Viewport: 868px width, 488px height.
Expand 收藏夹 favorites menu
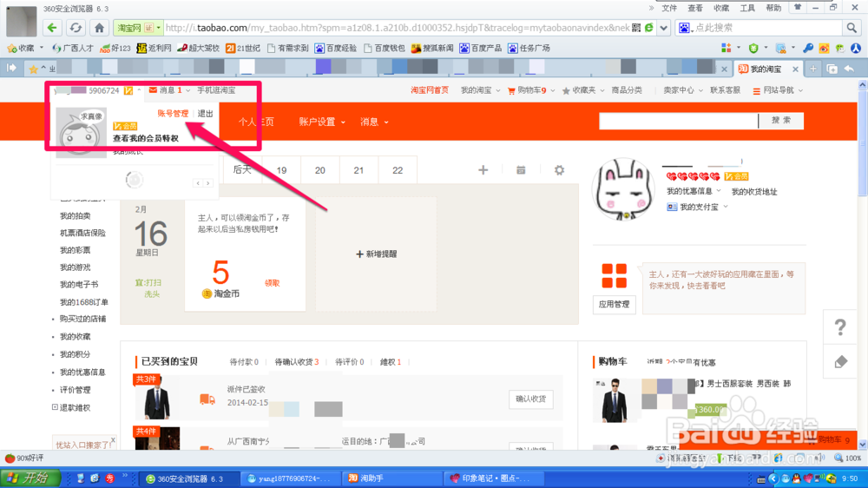pyautogui.click(x=583, y=90)
